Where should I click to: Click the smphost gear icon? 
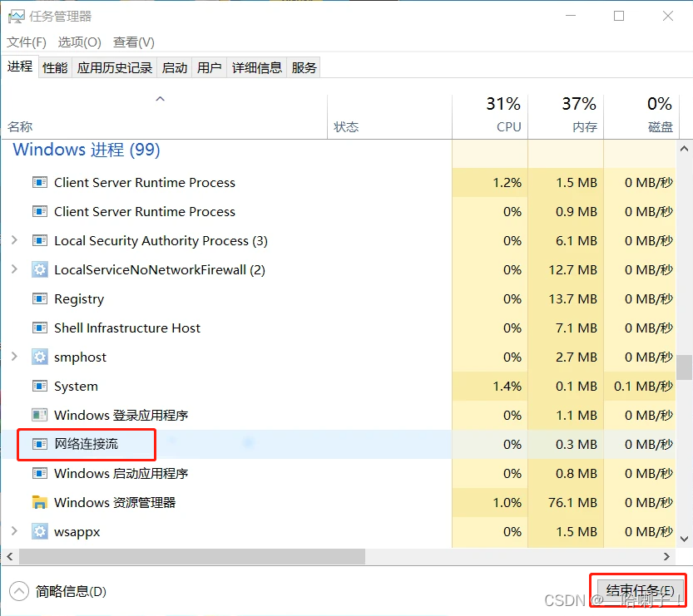pyautogui.click(x=40, y=357)
